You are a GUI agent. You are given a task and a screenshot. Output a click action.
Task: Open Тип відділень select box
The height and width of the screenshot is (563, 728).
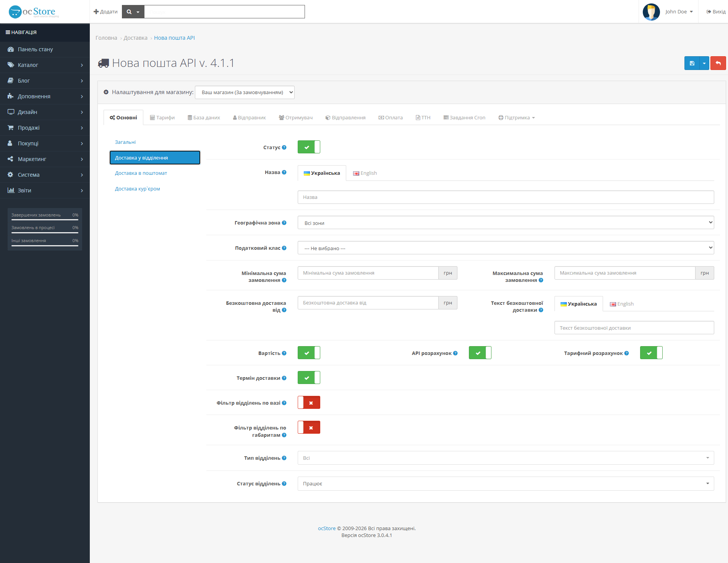coord(506,458)
